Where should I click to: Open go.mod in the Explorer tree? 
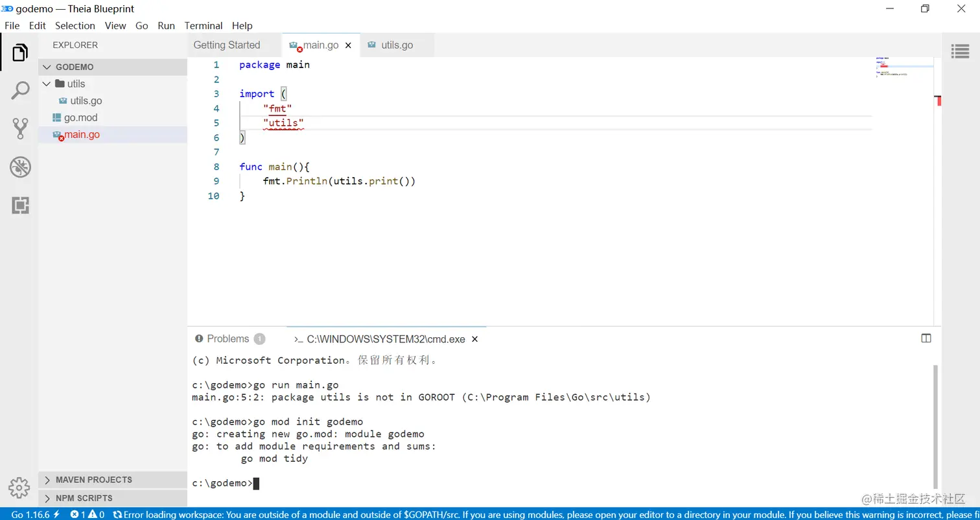click(x=113, y=117)
